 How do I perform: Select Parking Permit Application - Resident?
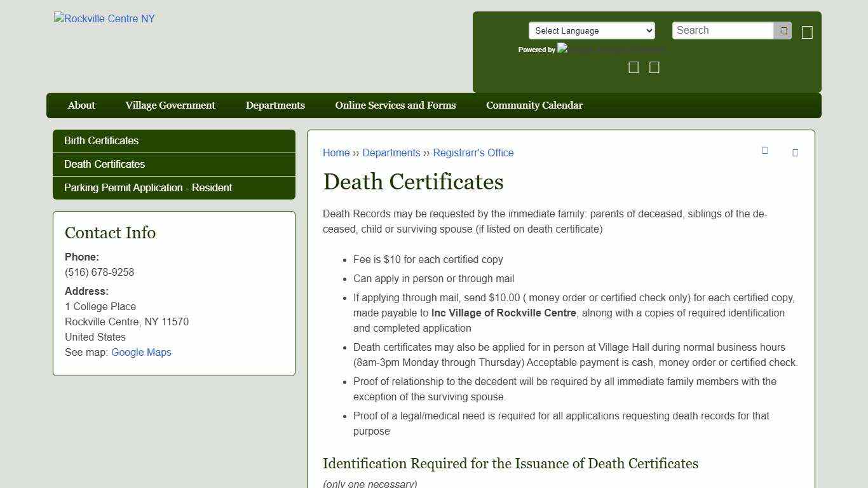tap(148, 187)
